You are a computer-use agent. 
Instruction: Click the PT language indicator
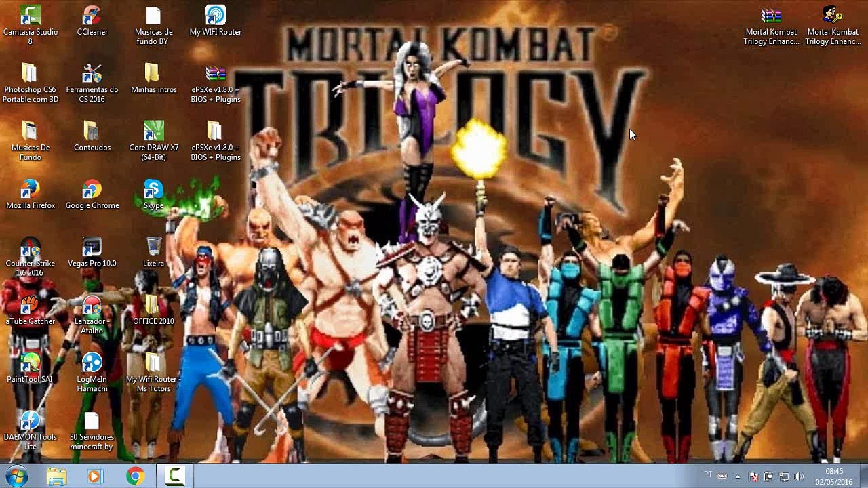click(708, 475)
